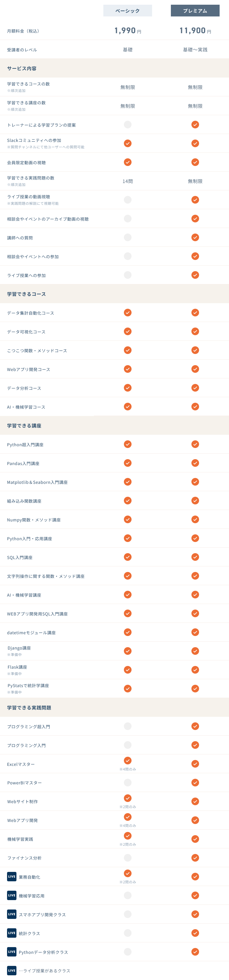Click LIVE badge beside 機械学習応用
229x980 pixels.
[12, 895]
